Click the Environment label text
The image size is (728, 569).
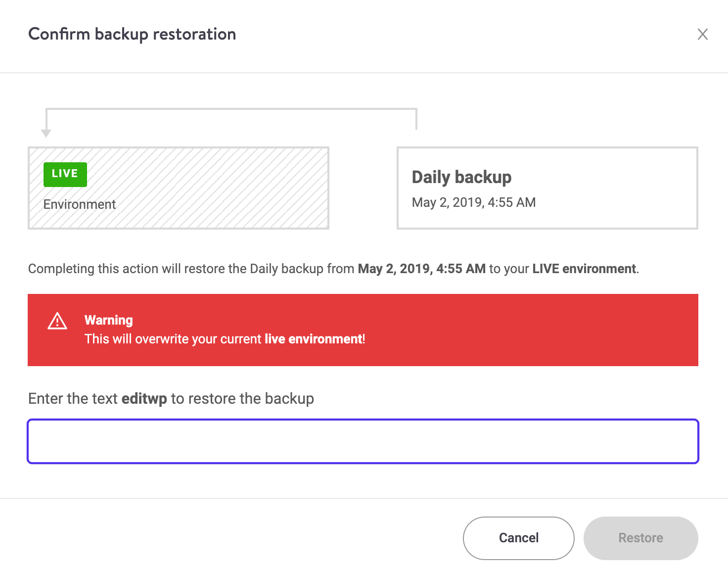(x=79, y=204)
